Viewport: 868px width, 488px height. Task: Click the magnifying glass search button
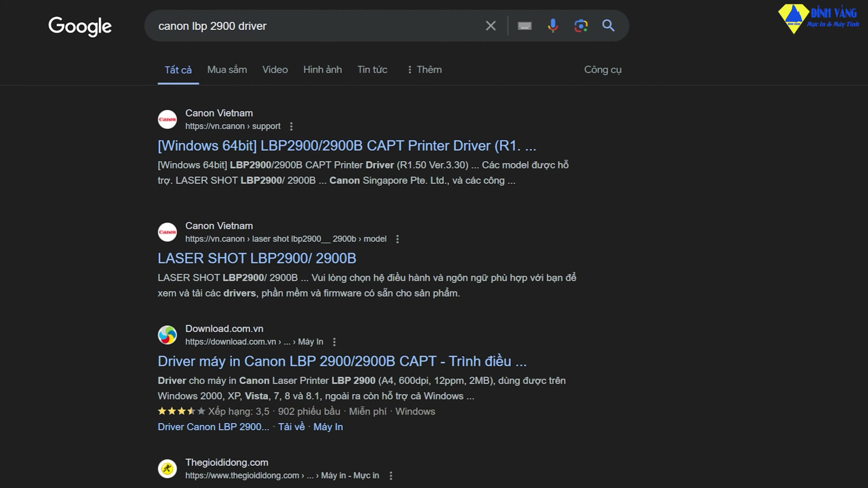(608, 26)
